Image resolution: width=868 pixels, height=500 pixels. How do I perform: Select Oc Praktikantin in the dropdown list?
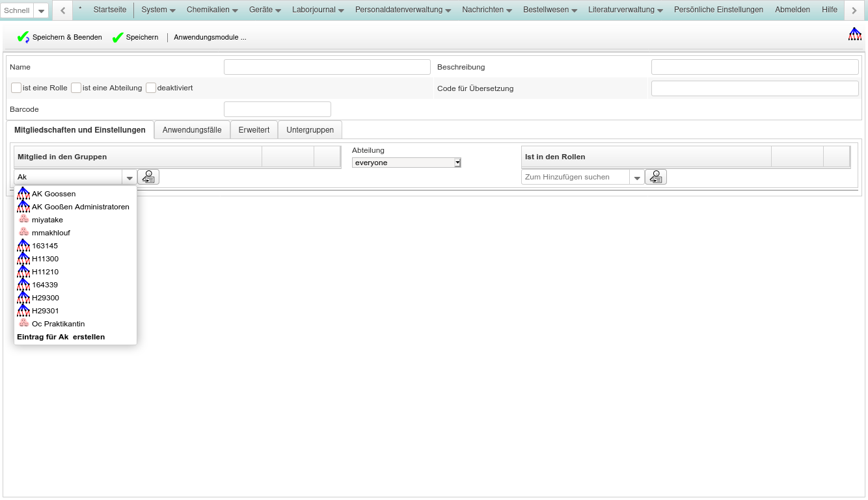[58, 324]
